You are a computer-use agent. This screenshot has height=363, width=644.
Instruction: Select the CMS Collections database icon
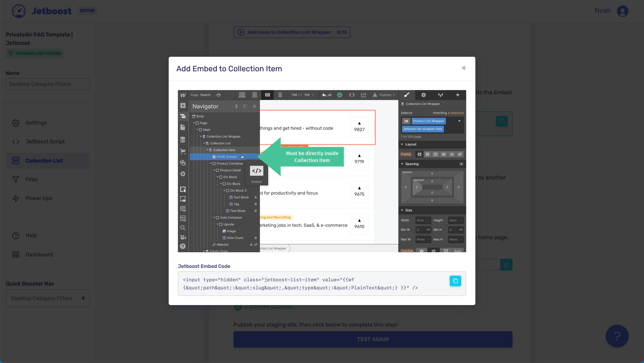coord(183,139)
